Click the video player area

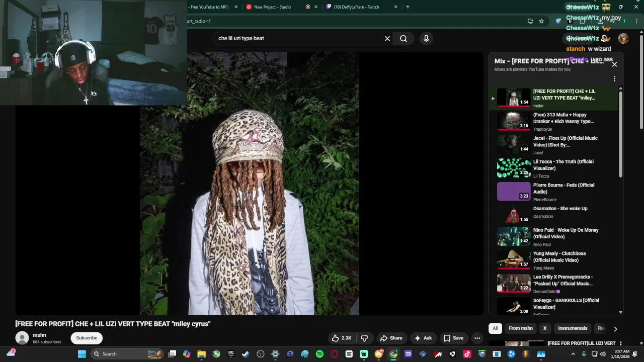pyautogui.click(x=249, y=184)
